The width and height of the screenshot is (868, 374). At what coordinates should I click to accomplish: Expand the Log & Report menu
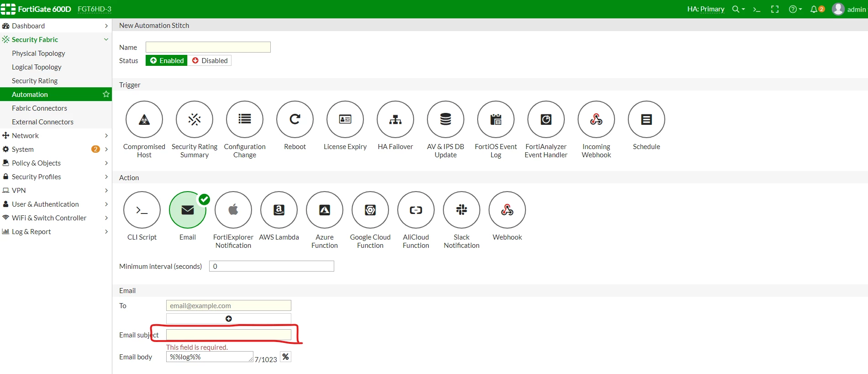pos(56,231)
